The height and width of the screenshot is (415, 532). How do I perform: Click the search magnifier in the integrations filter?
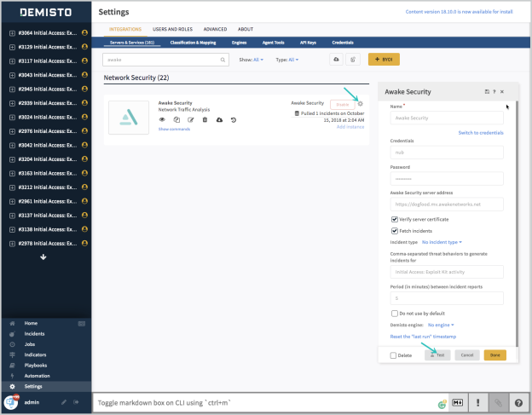coord(223,60)
